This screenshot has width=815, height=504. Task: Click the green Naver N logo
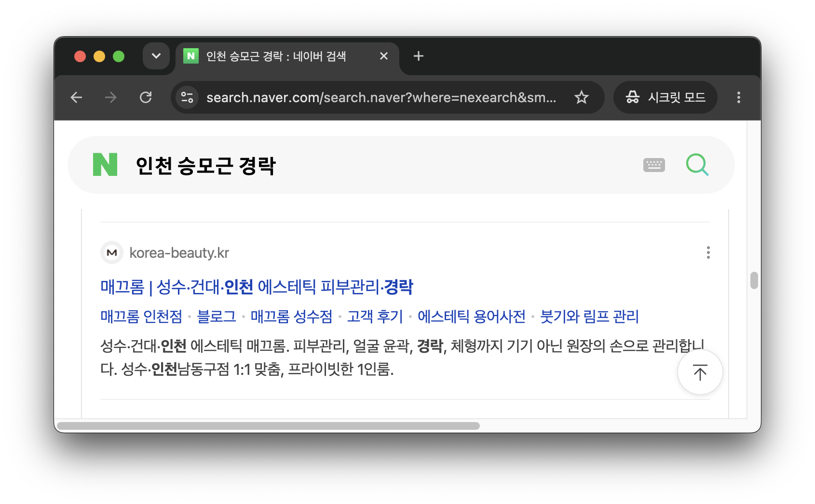point(105,164)
